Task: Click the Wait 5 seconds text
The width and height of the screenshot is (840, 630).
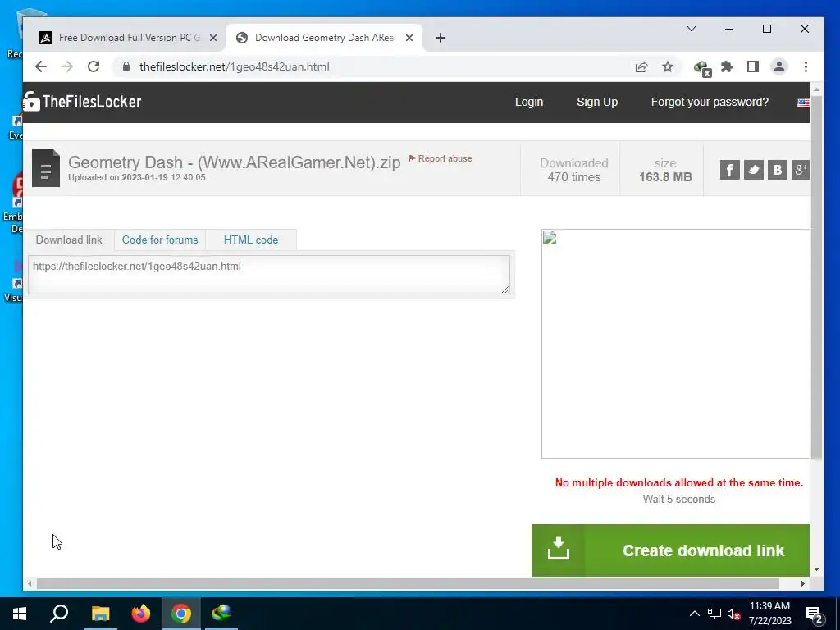Action: coord(678,500)
